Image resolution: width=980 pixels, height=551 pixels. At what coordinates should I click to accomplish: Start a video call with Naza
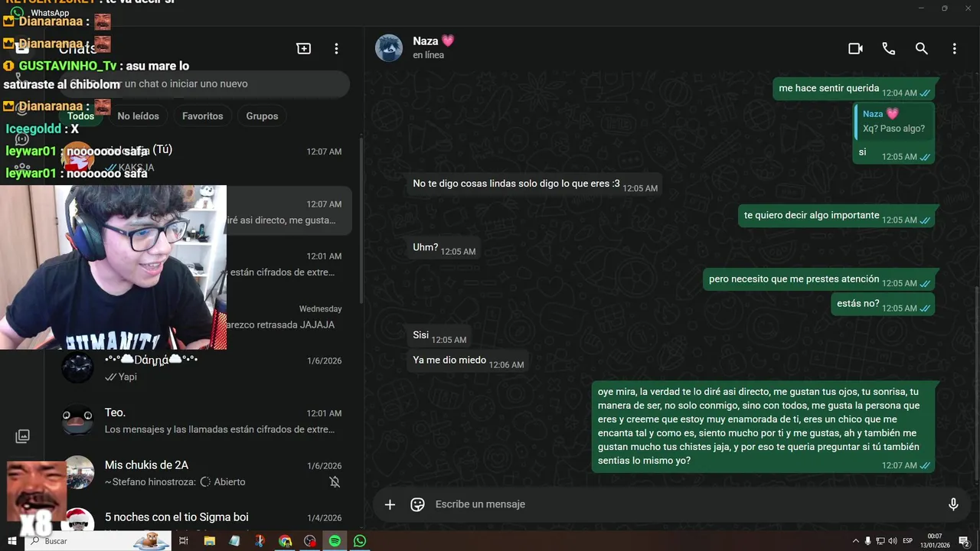855,48
